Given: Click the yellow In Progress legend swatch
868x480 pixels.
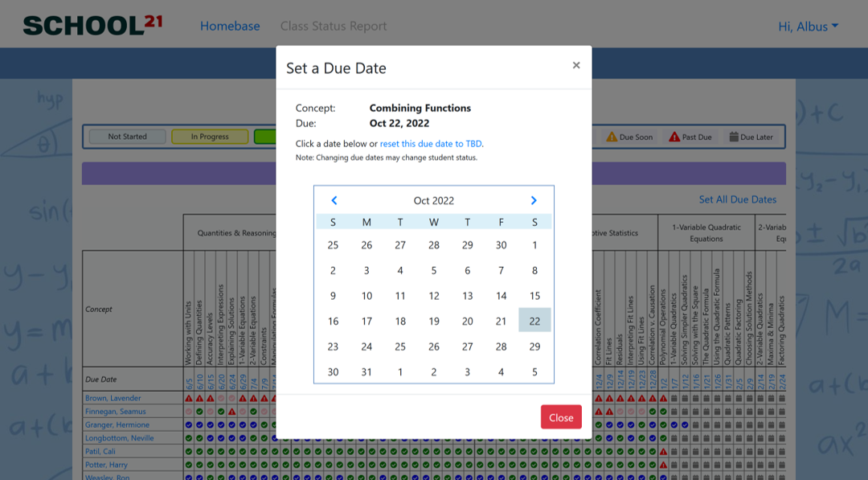Looking at the screenshot, I should click(x=210, y=137).
